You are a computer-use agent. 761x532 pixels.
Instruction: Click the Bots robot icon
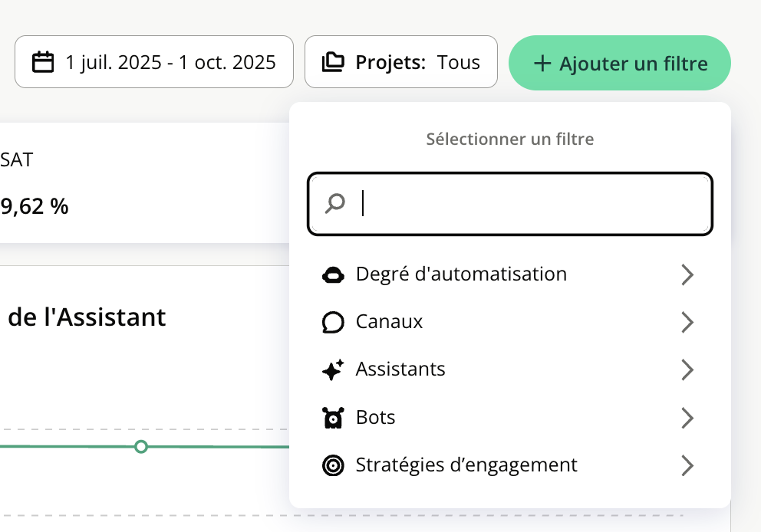(333, 418)
